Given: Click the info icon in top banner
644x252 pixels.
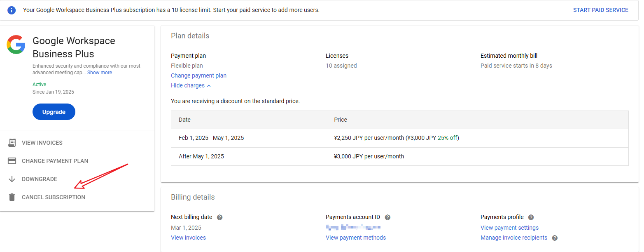Looking at the screenshot, I should pos(12,10).
